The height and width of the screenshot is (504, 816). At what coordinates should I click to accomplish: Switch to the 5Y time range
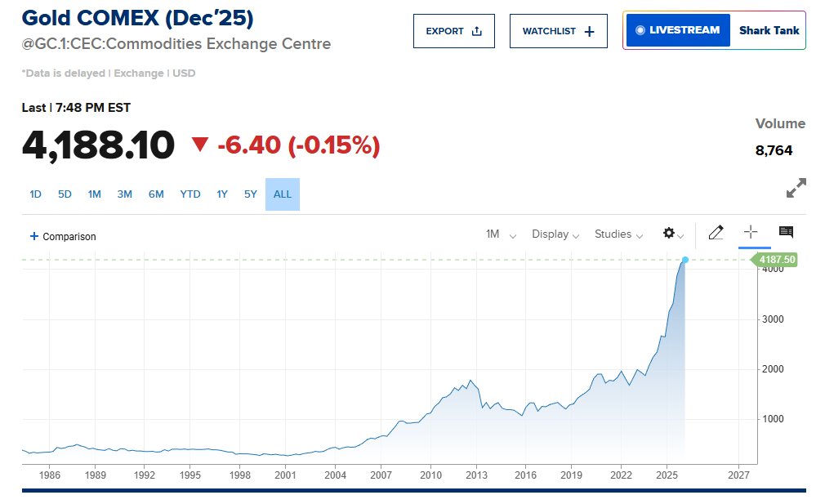[x=250, y=194]
